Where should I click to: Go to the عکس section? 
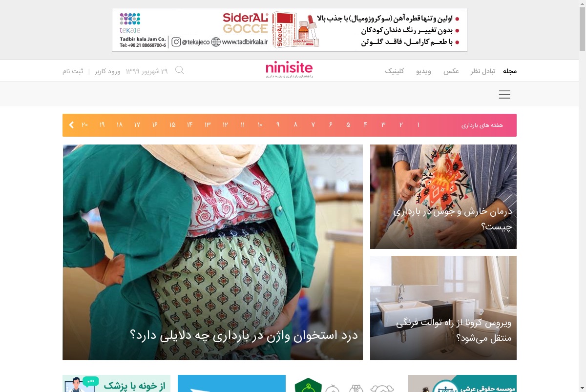[451, 71]
